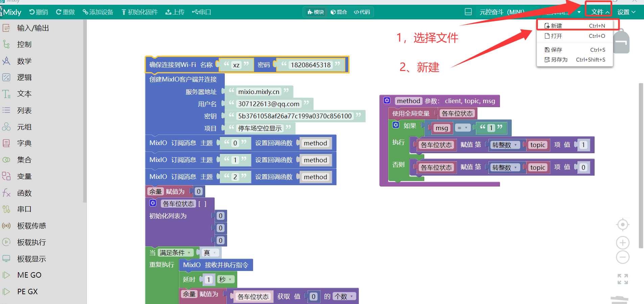644x304 pixels.
Task: Open the 真 boolean value dropdown
Action: [x=210, y=253]
